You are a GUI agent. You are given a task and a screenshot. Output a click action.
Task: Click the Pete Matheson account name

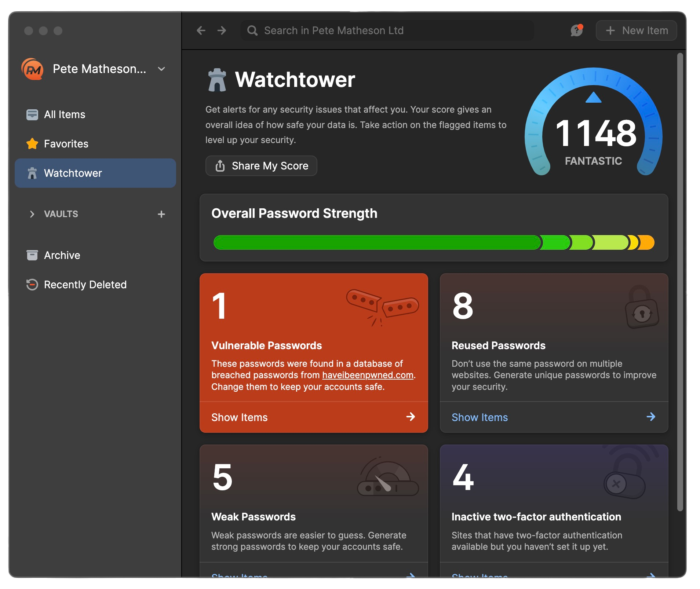point(99,69)
